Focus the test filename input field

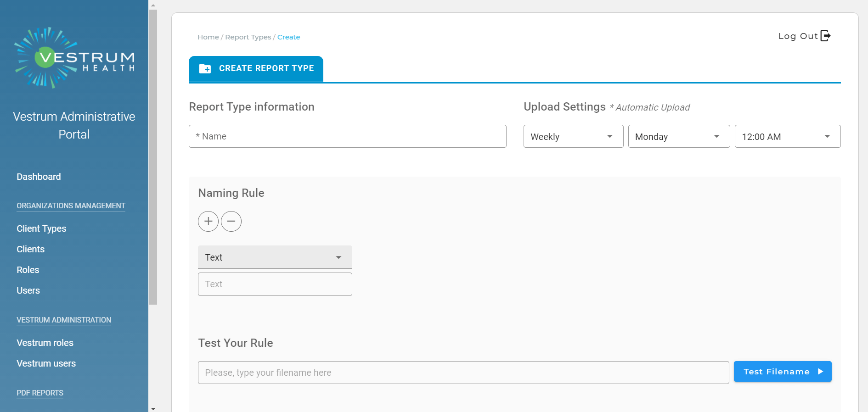click(x=463, y=373)
